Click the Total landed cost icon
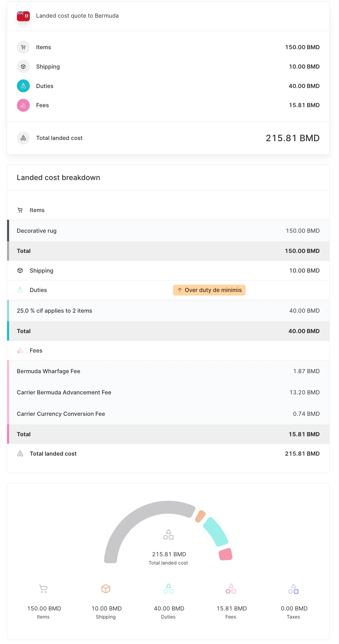The height and width of the screenshot is (644, 339). coord(23,138)
